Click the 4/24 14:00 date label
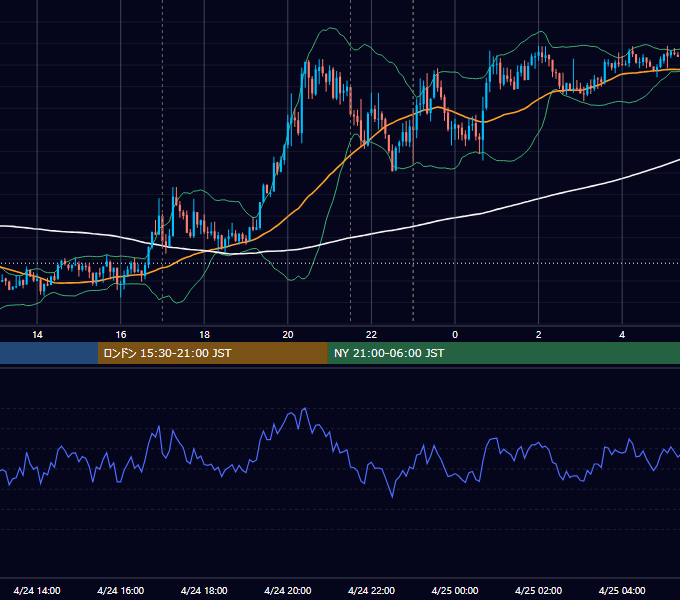This screenshot has height=600, width=680. (37, 590)
